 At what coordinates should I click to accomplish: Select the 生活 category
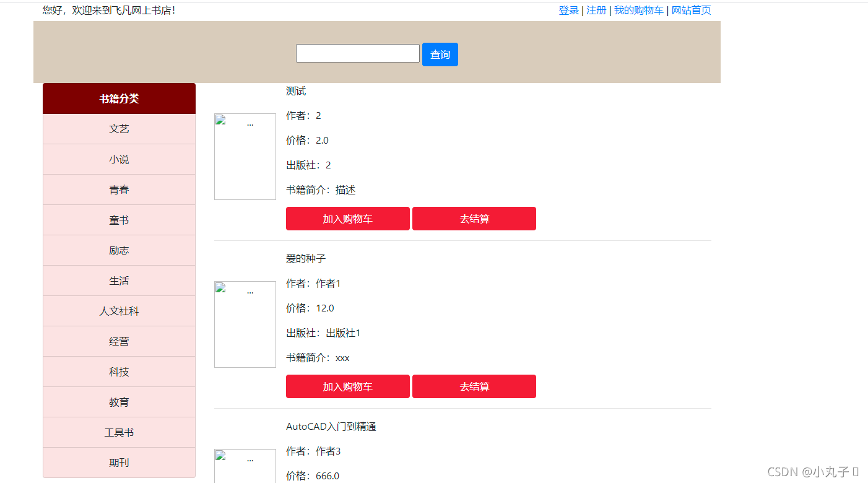pos(119,281)
